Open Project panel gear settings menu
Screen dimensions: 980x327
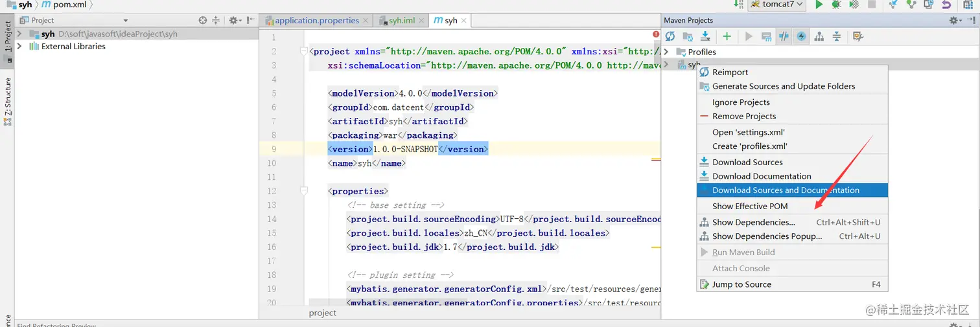tap(234, 21)
